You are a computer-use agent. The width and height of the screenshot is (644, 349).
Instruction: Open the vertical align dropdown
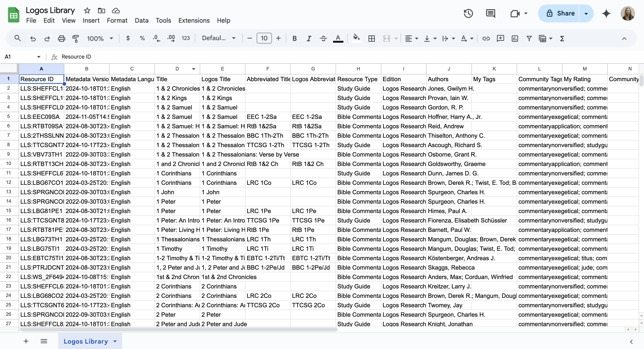(x=430, y=38)
